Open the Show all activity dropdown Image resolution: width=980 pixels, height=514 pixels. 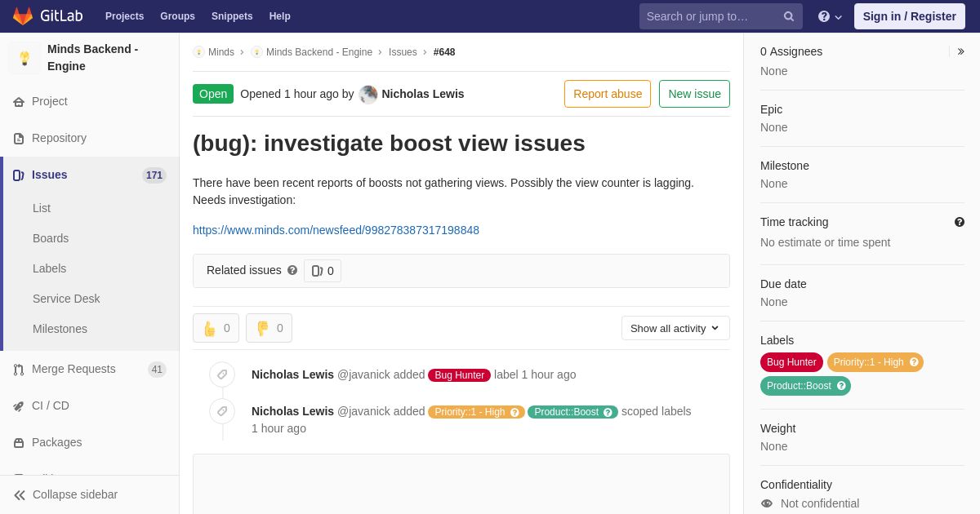click(x=675, y=328)
